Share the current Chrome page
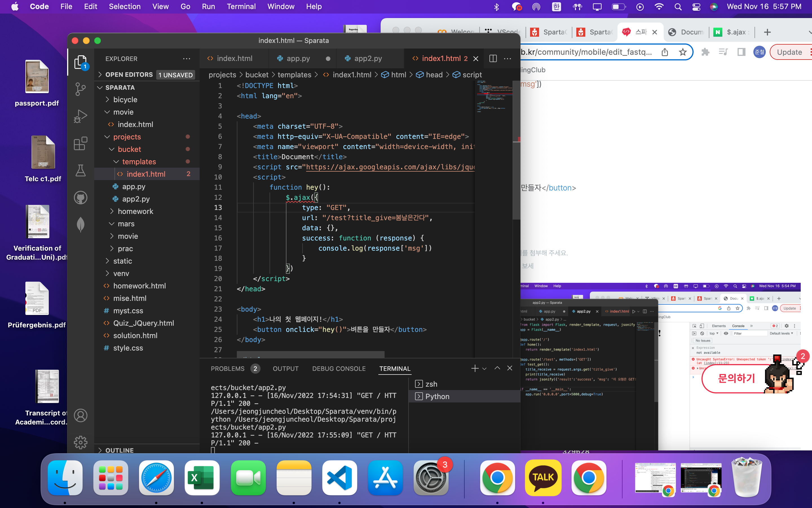Viewport: 812px width, 508px height. 665,52
